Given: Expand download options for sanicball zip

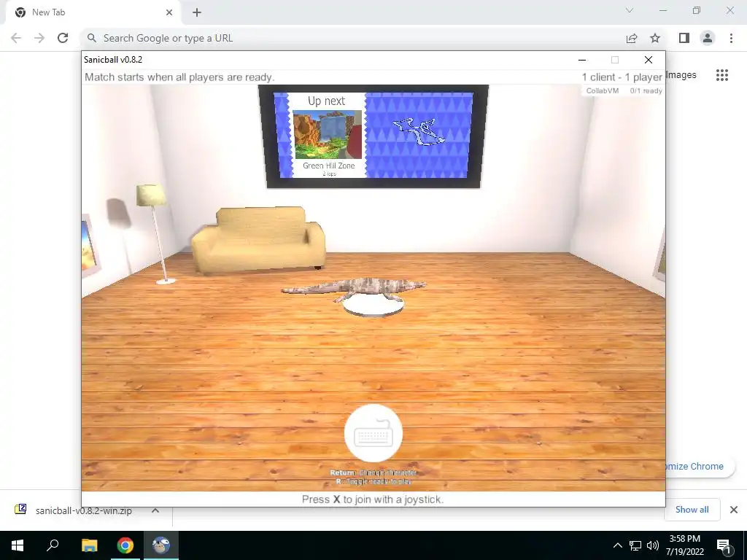Looking at the screenshot, I should click(x=155, y=510).
